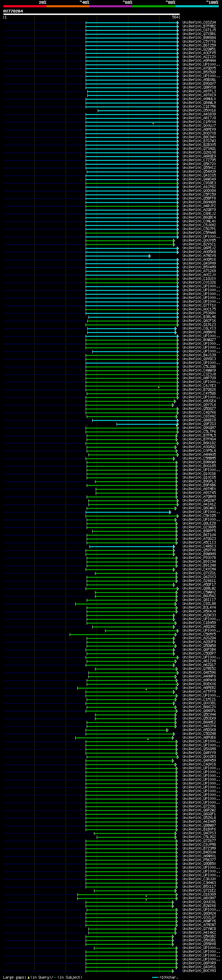
Task: Open hit UniRef100_C6T1J5
Action: (x=199, y=30)
